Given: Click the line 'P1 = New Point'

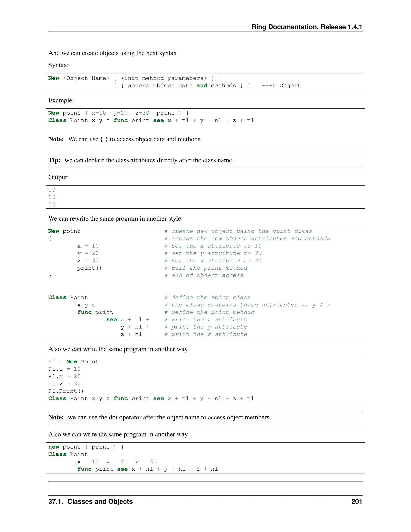Looking at the screenshot, I should point(73,362).
